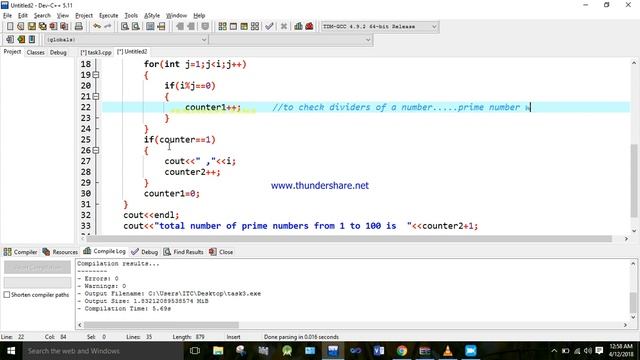Switch to the task3.cpp editor tab

click(x=96, y=52)
